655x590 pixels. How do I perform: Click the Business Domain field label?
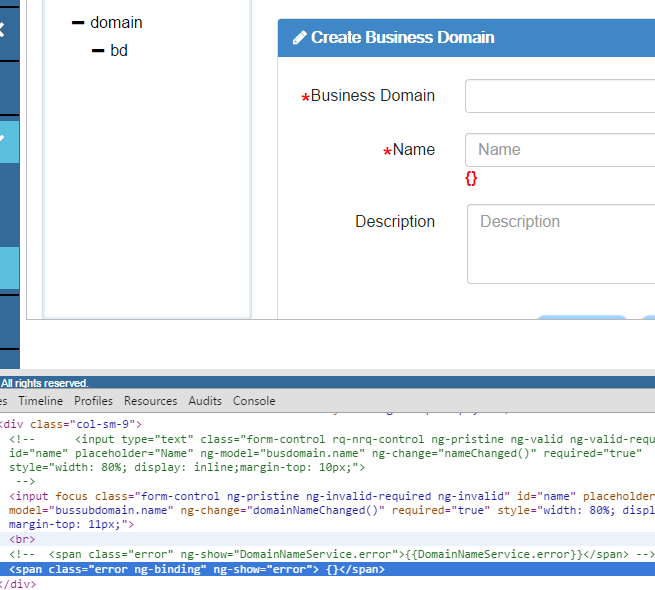(x=373, y=96)
